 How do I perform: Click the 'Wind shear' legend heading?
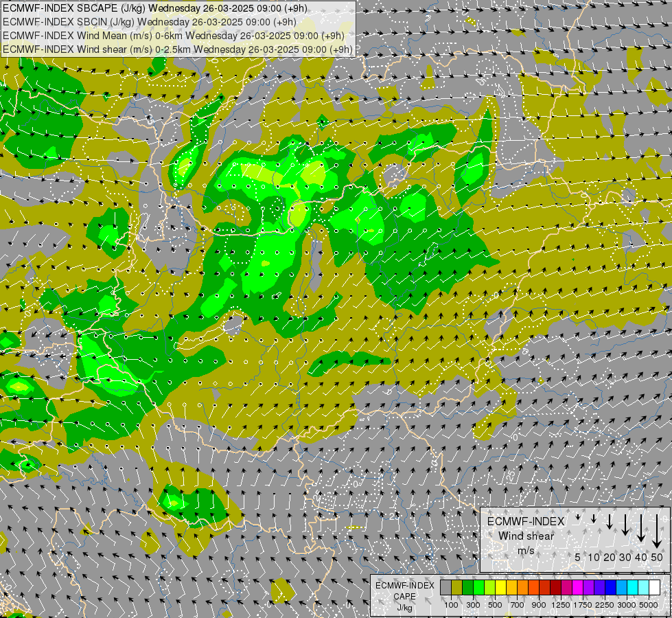click(526, 536)
